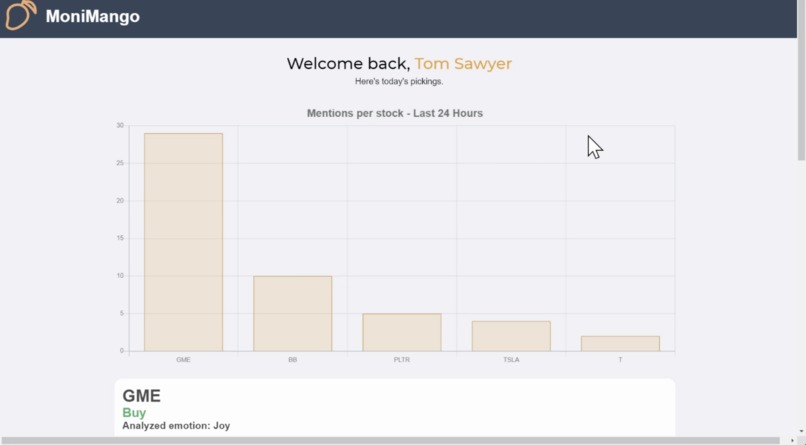Click the vertical scrollbar thumb
Viewport: 806px width, 445px height.
tap(801, 80)
